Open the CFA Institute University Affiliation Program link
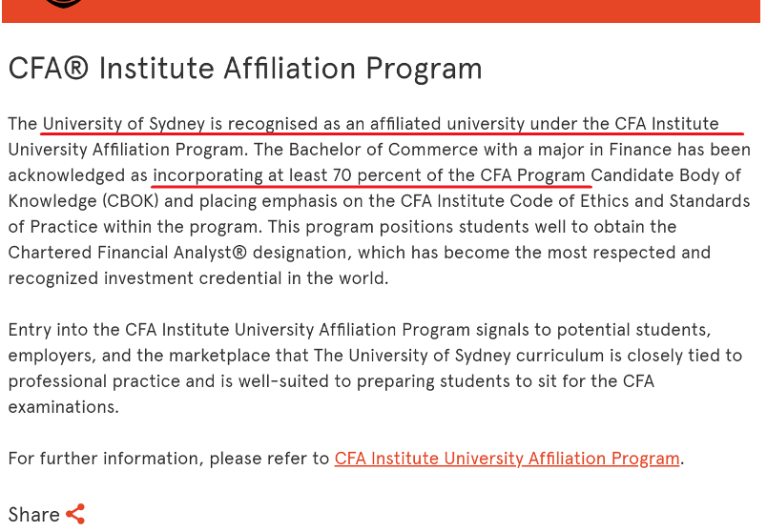This screenshot has height=532, width=767. click(507, 459)
